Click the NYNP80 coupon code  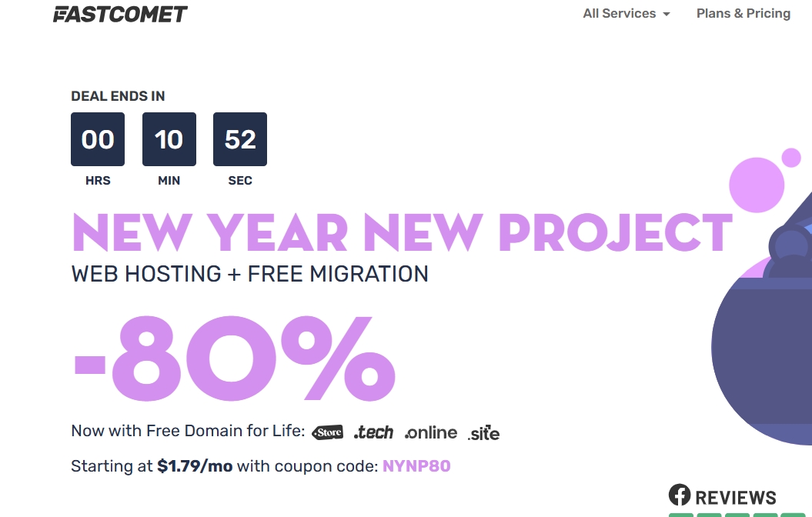tap(416, 466)
